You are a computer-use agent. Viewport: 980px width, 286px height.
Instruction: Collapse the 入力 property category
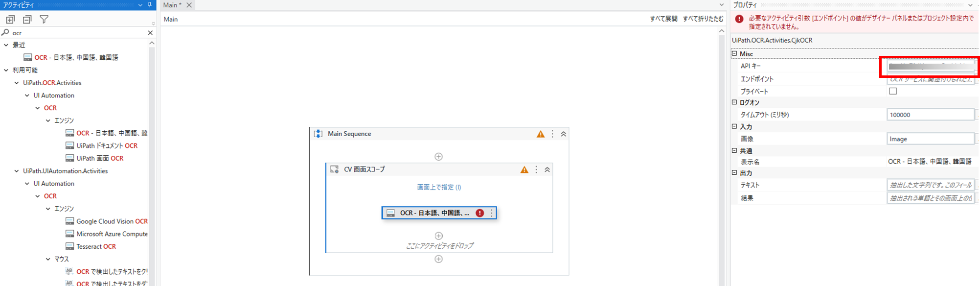(x=734, y=126)
